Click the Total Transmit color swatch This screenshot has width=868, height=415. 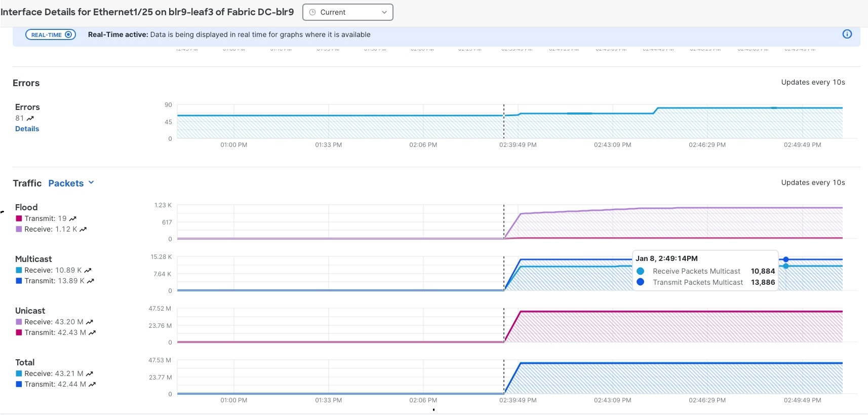point(19,384)
